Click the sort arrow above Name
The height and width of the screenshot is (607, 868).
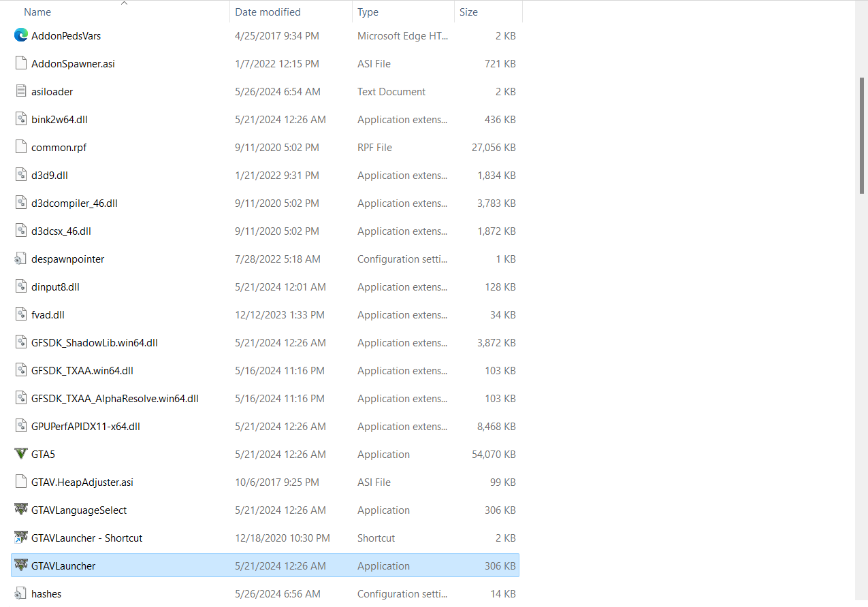124,3
